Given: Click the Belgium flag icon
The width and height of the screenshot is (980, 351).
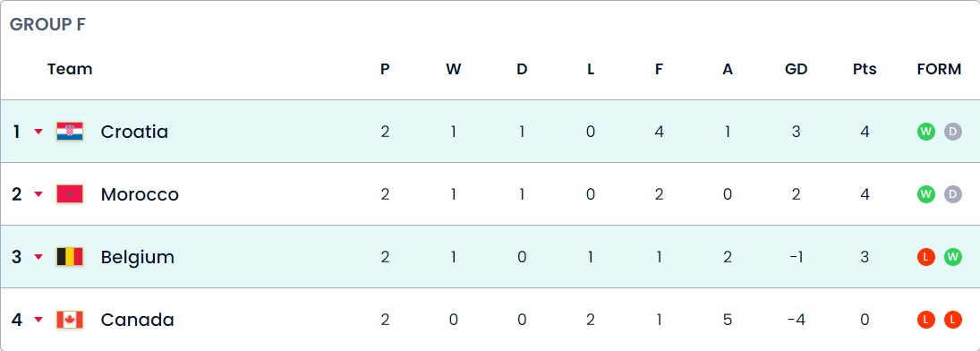Looking at the screenshot, I should click(70, 256).
